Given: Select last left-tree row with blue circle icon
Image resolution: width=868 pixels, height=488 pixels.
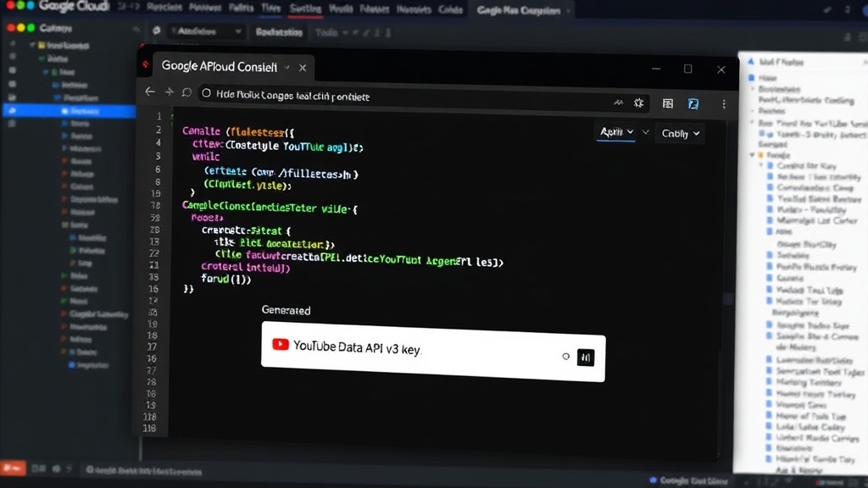Looking at the screenshot, I should pyautogui.click(x=88, y=365).
